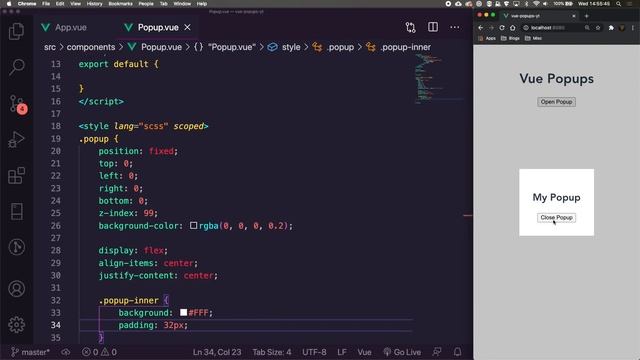Open the Explorer view in VS Code
Viewport: 640px width, 360px height.
pos(16,31)
